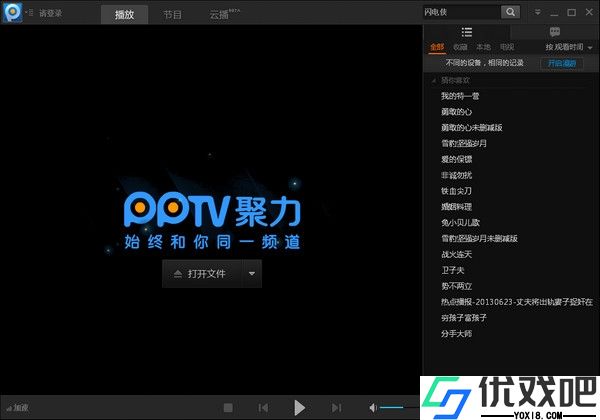Open the chat bubble panel icon
The image size is (600, 420).
coord(555,32)
